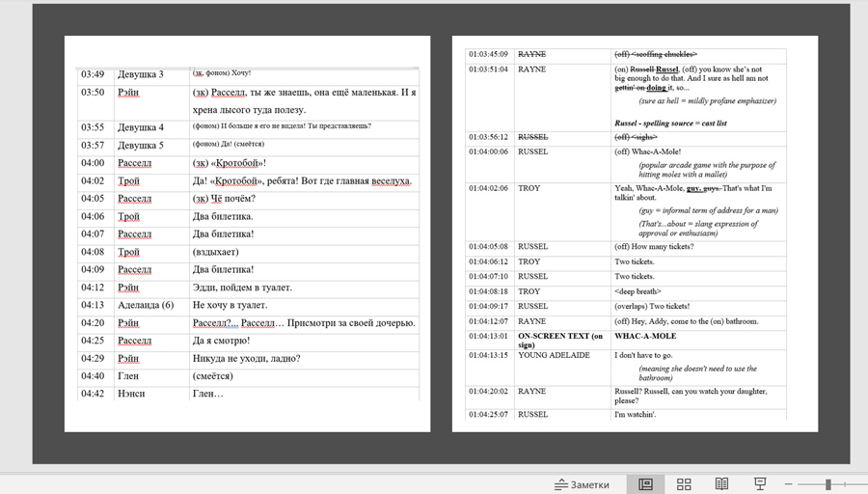
Task: Click the speaker name YOUNG ADELAIDE
Action: pyautogui.click(x=555, y=356)
